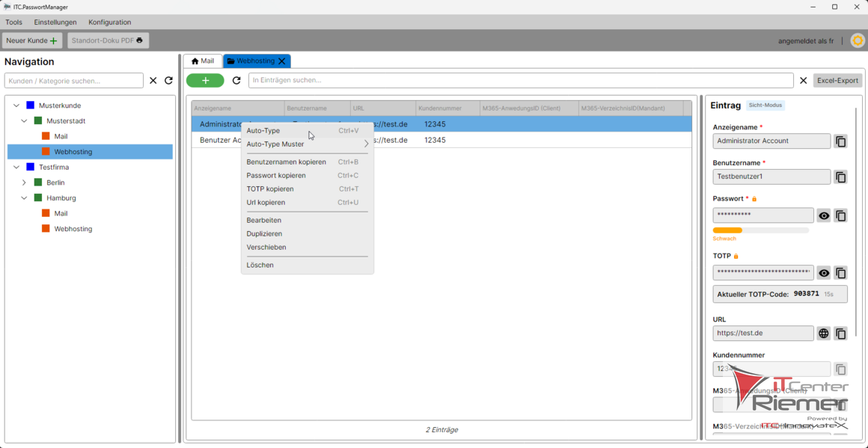
Task: Click blue square icon of Testfirma
Action: pos(30,167)
